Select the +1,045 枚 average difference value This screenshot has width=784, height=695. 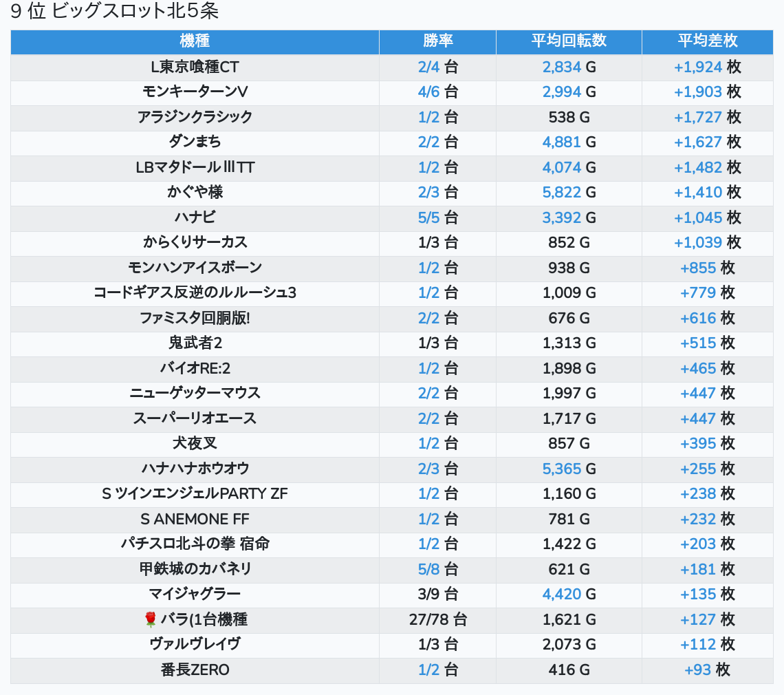(x=708, y=217)
